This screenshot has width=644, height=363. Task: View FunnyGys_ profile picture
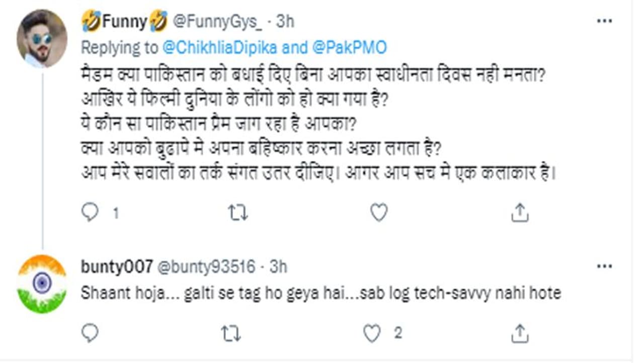point(42,39)
